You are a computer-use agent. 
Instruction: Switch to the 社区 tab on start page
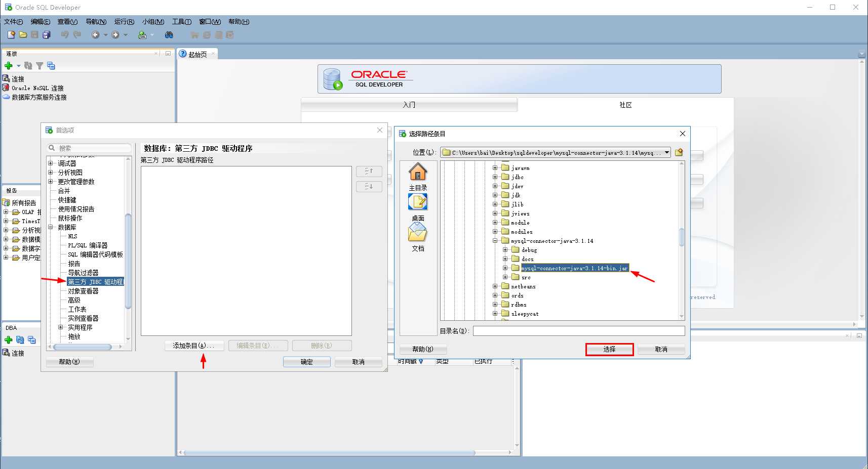[625, 105]
